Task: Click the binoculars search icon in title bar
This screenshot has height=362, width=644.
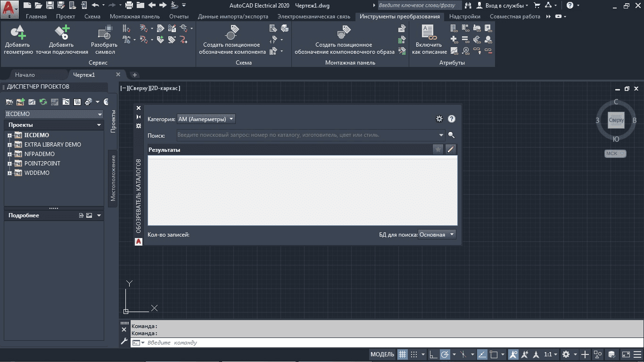Action: point(468,5)
